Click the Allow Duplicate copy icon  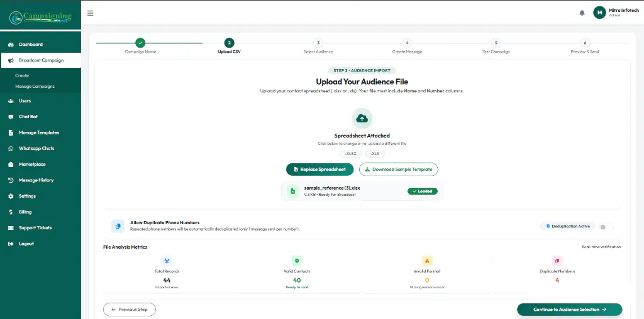pos(118,226)
